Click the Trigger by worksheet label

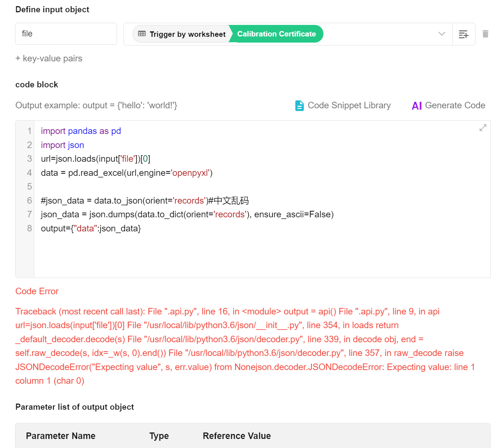pyautogui.click(x=187, y=34)
